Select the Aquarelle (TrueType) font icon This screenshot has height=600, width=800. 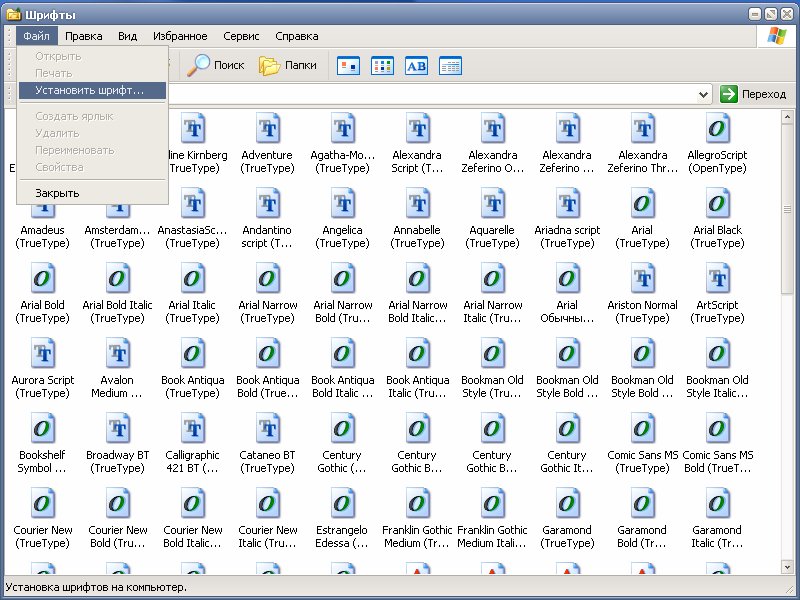tap(492, 203)
